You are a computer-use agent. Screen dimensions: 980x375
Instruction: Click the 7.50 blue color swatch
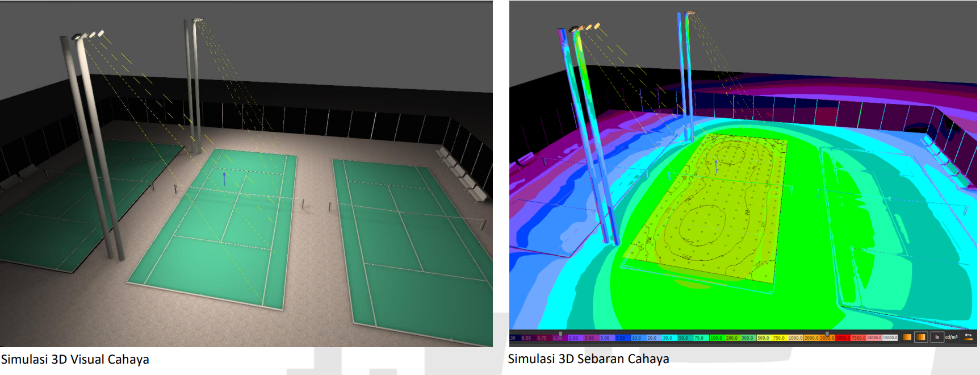[x=621, y=338]
